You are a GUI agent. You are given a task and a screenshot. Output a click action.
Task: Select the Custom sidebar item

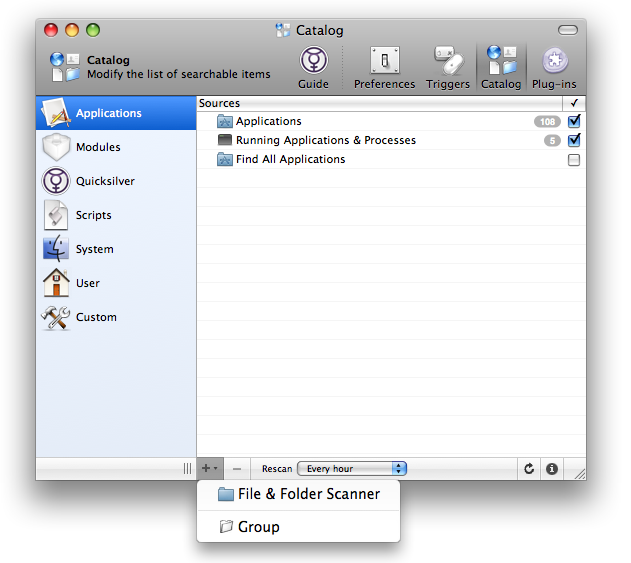click(x=116, y=317)
